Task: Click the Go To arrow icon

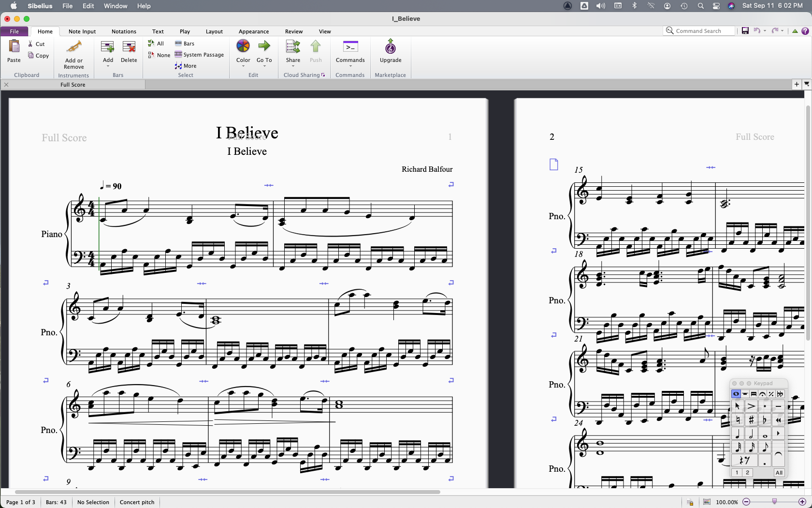Action: 264,46
